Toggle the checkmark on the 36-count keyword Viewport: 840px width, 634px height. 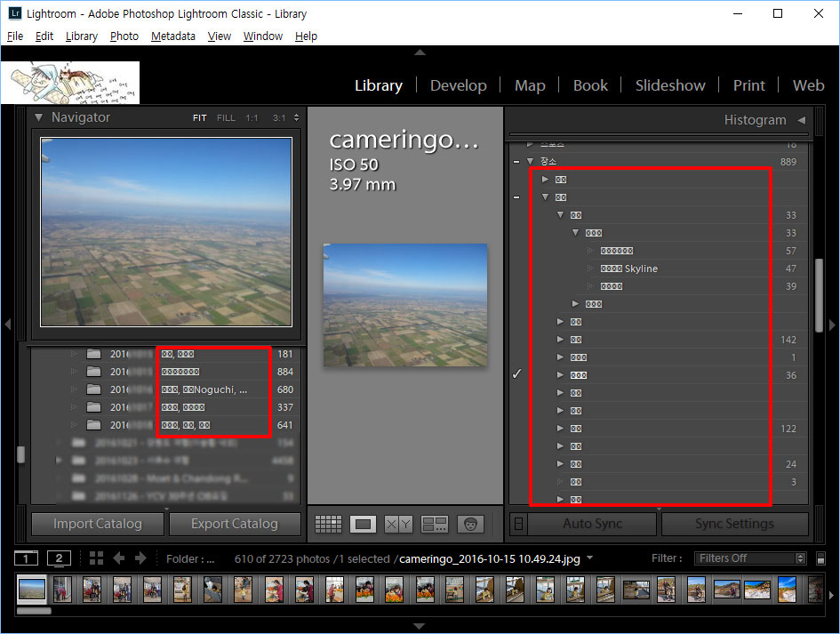[x=516, y=374]
